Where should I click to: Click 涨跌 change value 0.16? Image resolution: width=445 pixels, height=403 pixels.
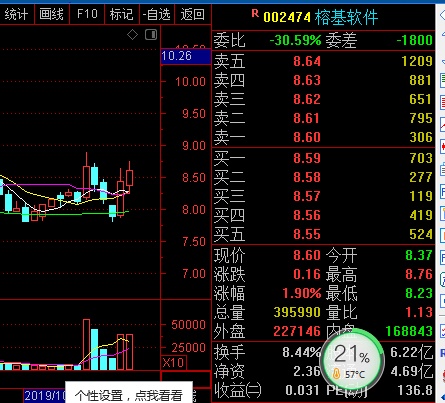[x=307, y=274]
